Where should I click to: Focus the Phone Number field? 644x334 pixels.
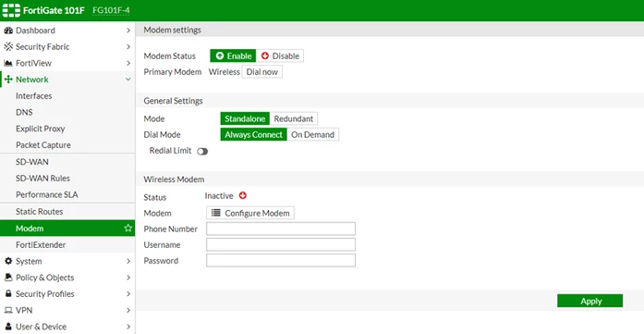click(x=281, y=229)
